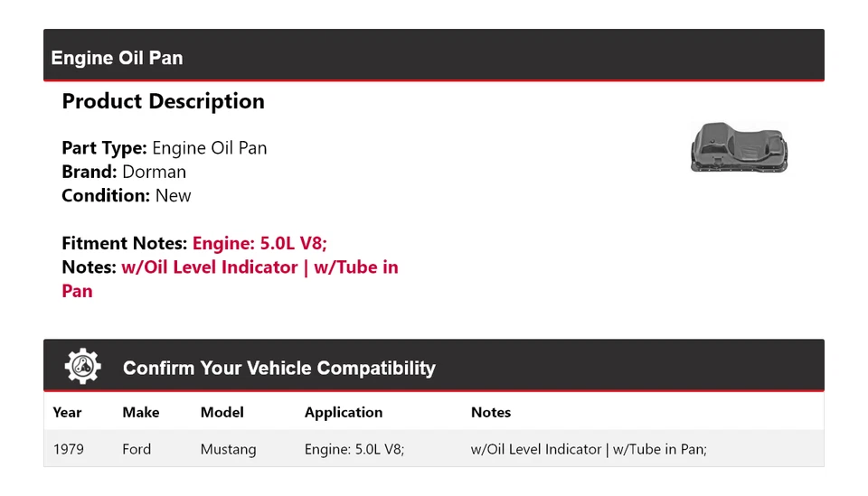Click the Confirm Your Vehicle Compatibility heading
This screenshot has width=868, height=496.
coord(279,368)
